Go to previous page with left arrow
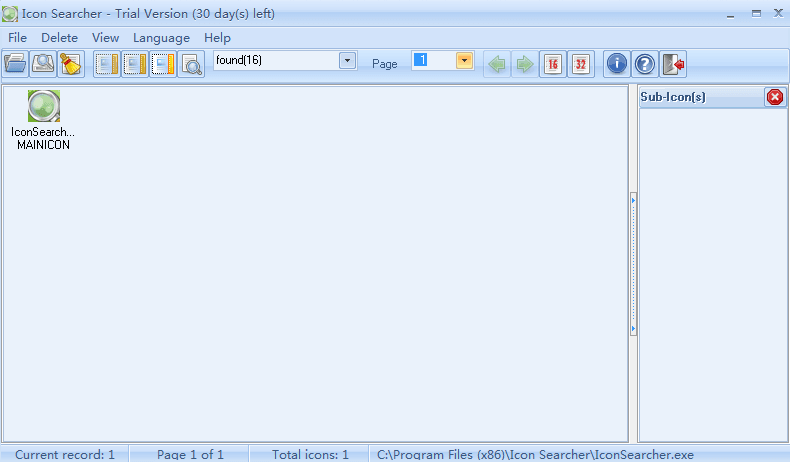Viewport: 790px width, 462px height. click(x=496, y=64)
